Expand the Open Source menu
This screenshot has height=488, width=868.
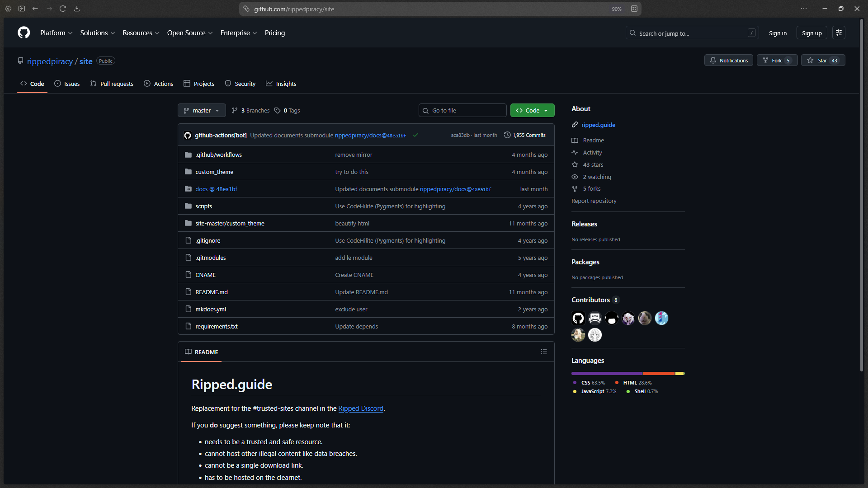[189, 33]
